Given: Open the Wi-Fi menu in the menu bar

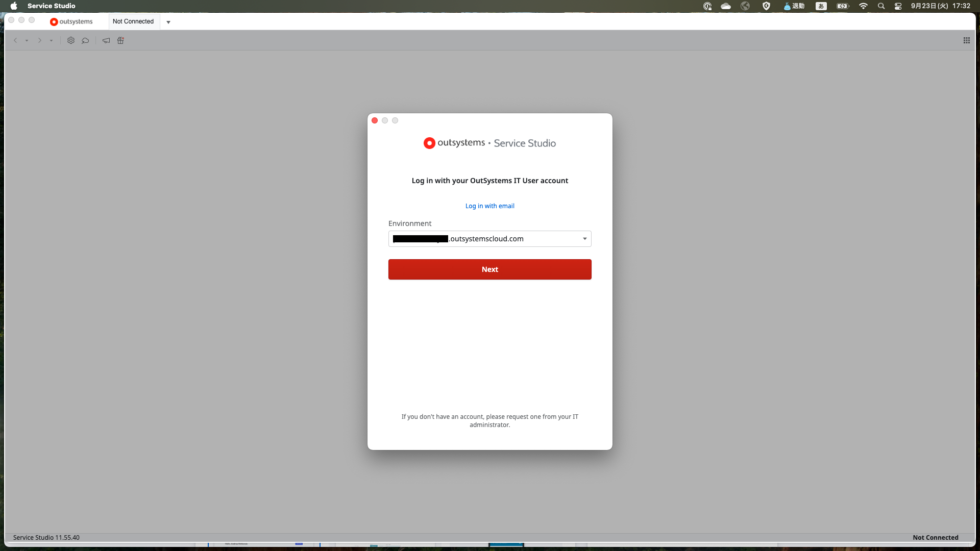Looking at the screenshot, I should coord(863,6).
